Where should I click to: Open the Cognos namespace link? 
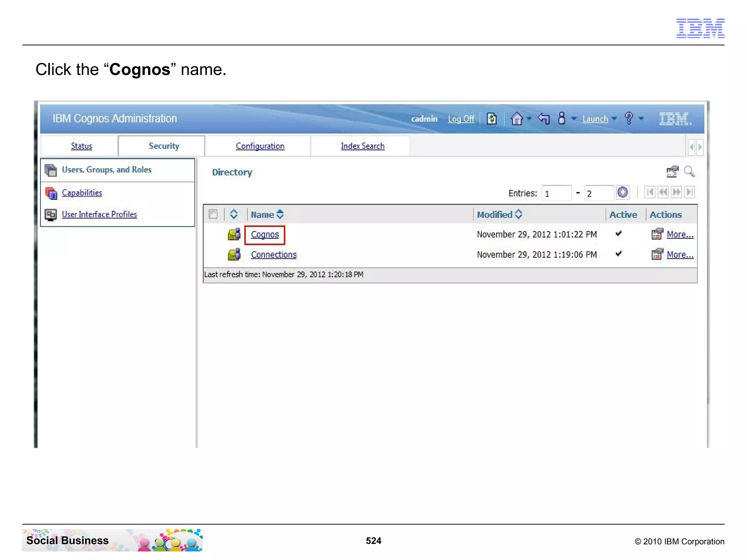pyautogui.click(x=265, y=234)
